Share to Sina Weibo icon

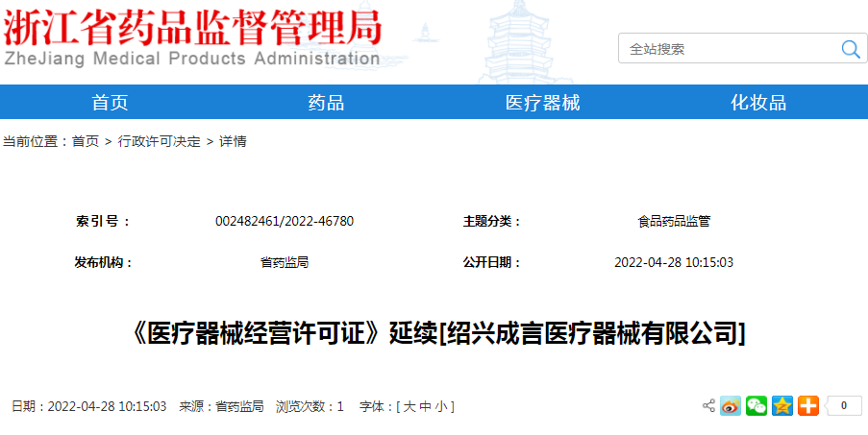click(731, 405)
